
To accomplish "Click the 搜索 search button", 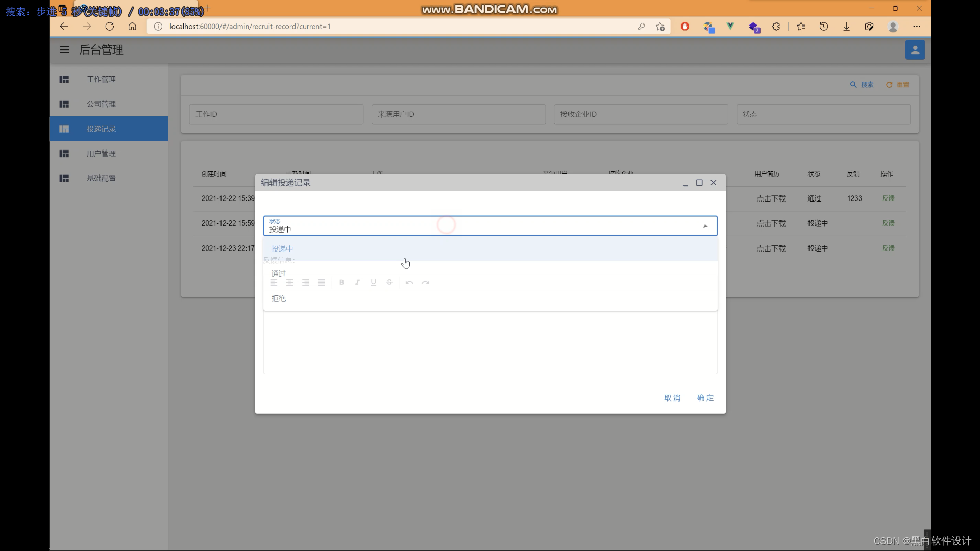I will tap(862, 85).
